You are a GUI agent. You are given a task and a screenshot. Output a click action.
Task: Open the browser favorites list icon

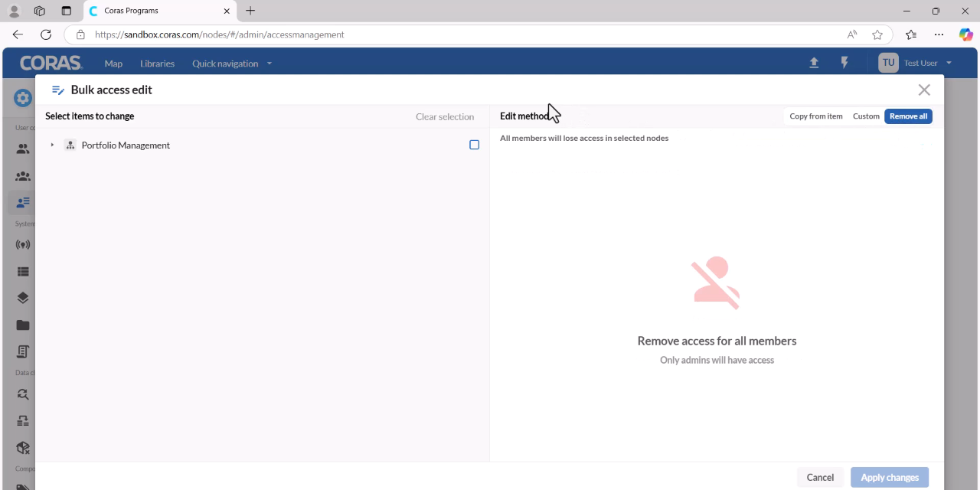(x=911, y=34)
